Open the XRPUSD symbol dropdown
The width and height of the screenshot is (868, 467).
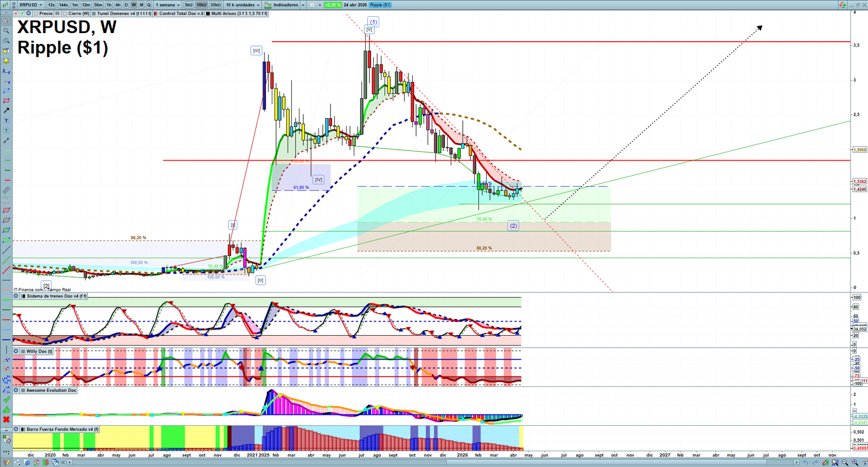coord(30,5)
